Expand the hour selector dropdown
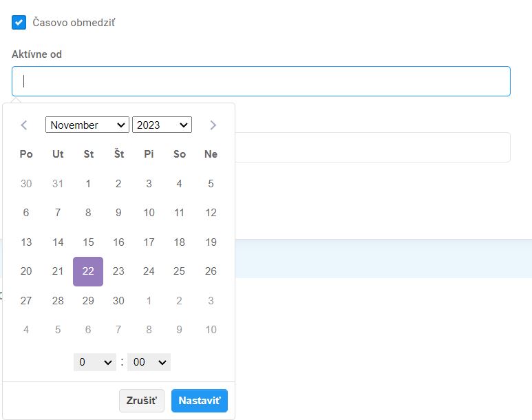Viewport: 532px width, 420px height. [x=94, y=361]
